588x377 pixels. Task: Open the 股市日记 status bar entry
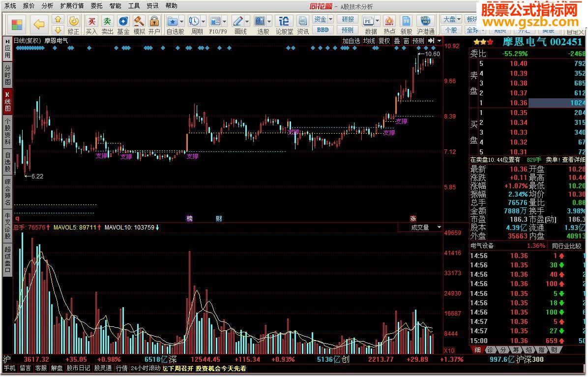click(x=78, y=368)
